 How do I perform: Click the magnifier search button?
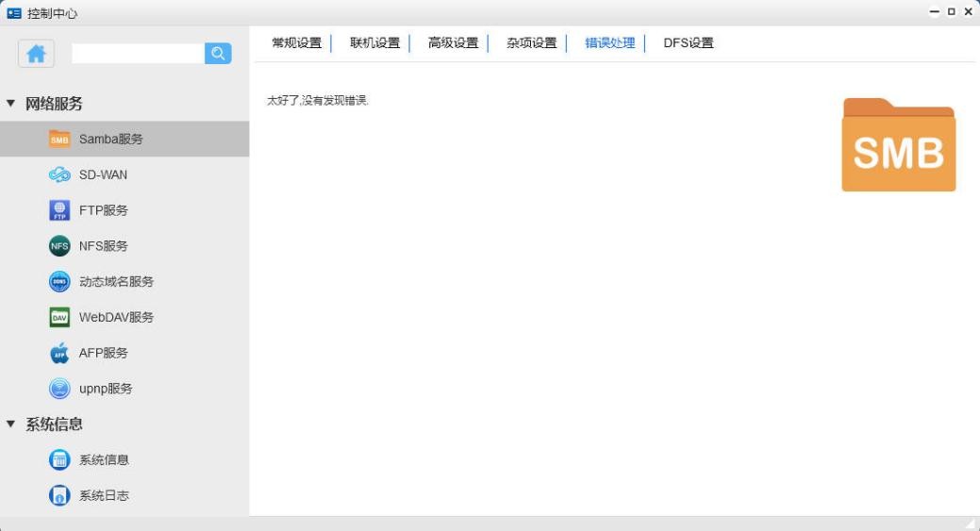[x=218, y=54]
